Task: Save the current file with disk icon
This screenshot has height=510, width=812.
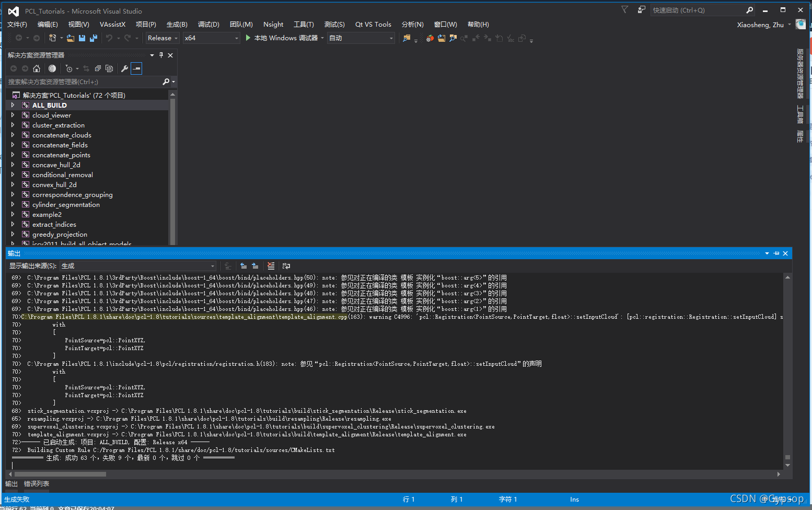Action: pos(82,38)
